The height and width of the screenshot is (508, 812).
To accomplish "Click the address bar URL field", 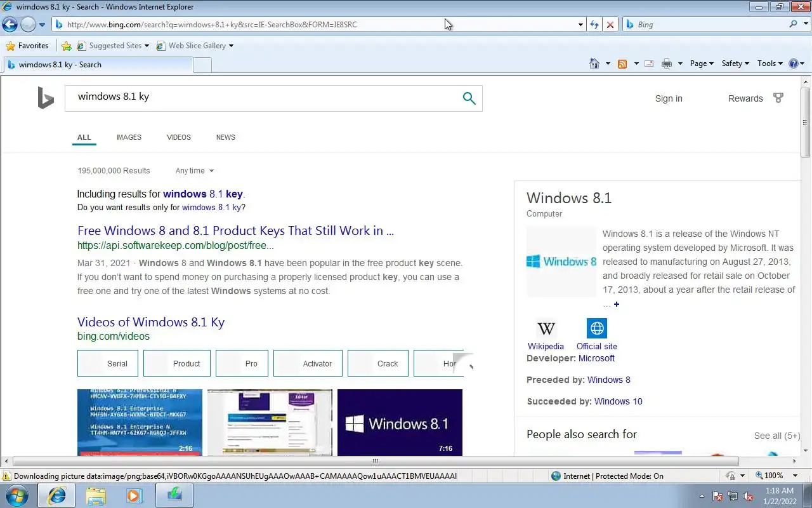I will pos(314,25).
